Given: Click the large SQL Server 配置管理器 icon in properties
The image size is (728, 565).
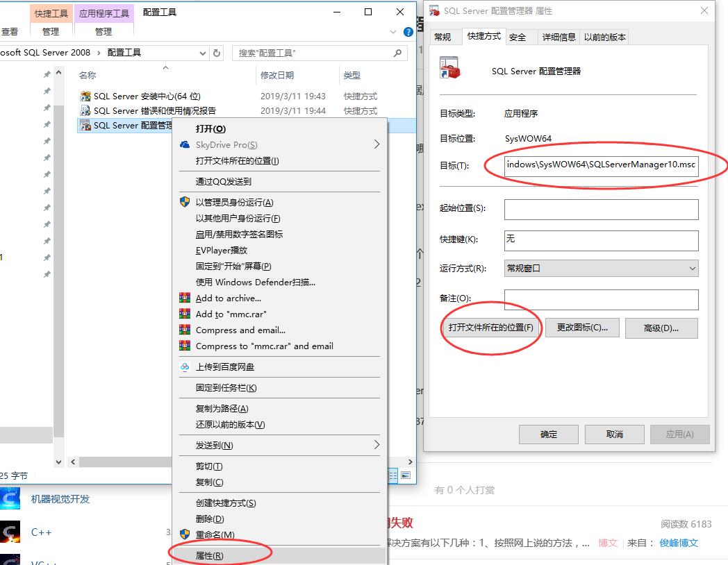Looking at the screenshot, I should 449,68.
